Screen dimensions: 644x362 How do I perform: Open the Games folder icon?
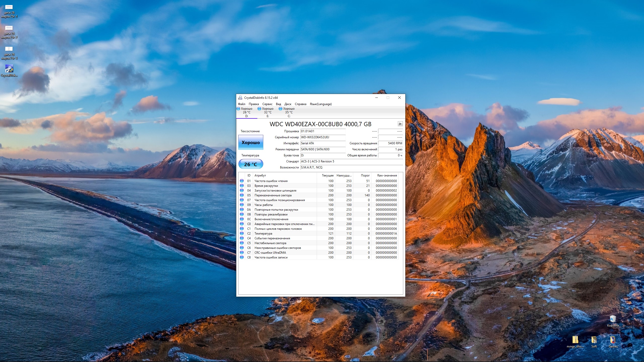613,340
